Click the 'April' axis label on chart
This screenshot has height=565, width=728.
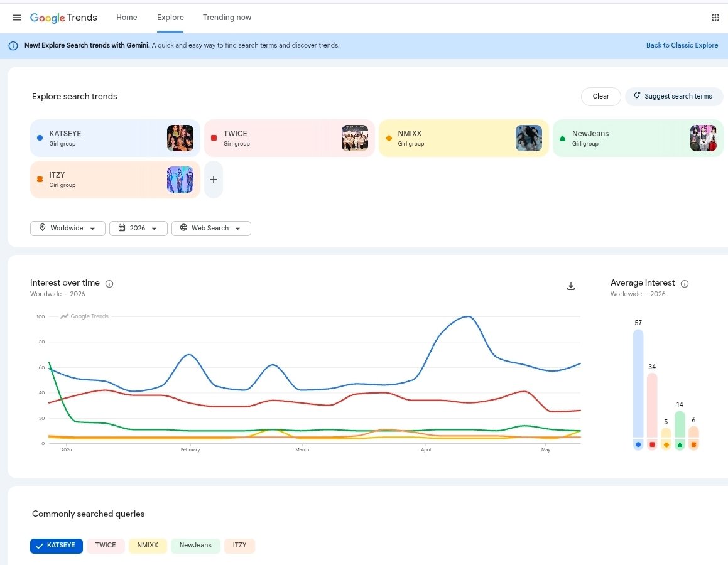coord(426,450)
